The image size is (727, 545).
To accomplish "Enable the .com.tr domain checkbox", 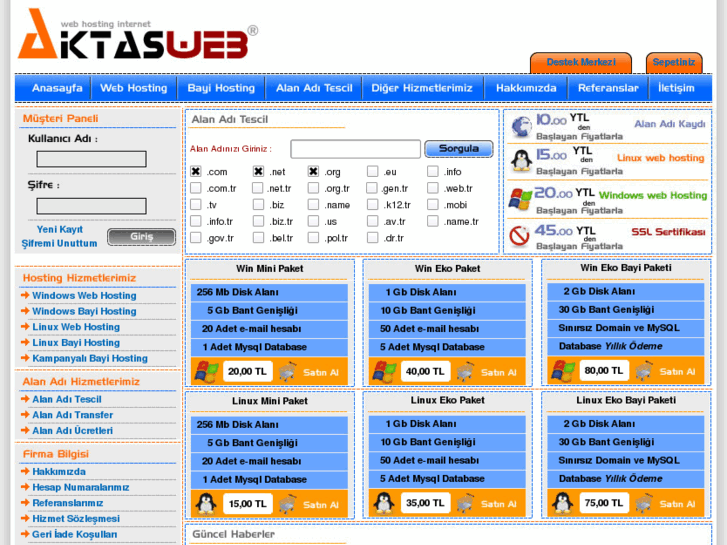I will click(196, 188).
